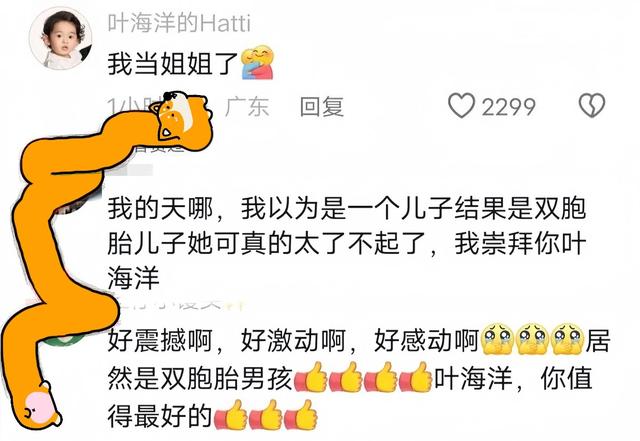This screenshot has width=640, height=441.
Task: Tap the 2299 like count
Action: click(508, 107)
